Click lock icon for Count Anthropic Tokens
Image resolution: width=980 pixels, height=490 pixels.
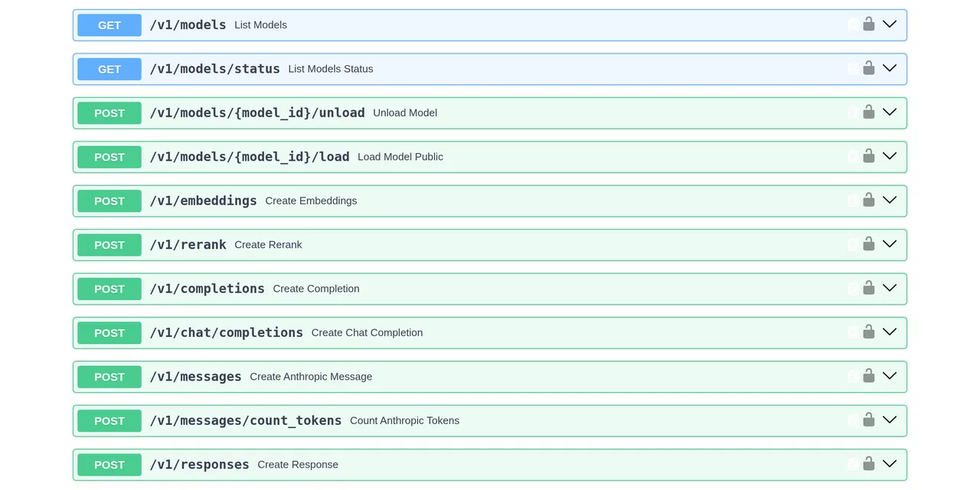click(x=868, y=420)
